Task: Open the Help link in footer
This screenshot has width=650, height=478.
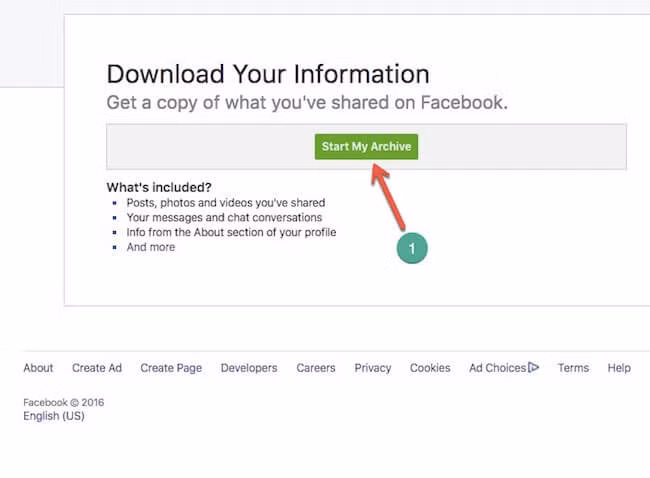Action: pos(619,368)
